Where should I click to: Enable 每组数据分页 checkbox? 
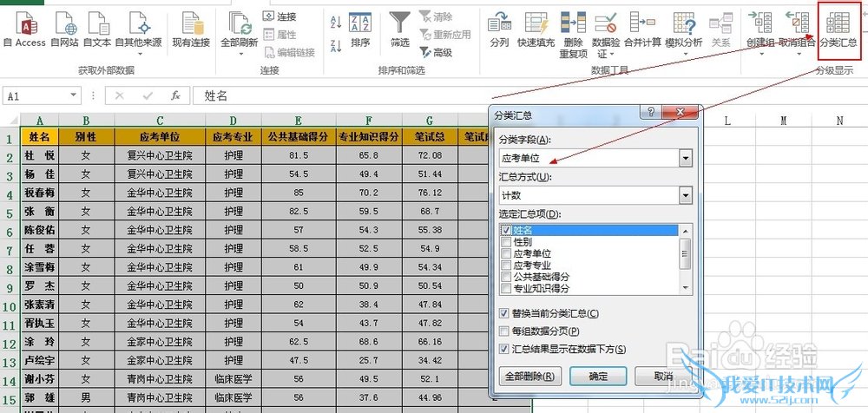[x=505, y=331]
